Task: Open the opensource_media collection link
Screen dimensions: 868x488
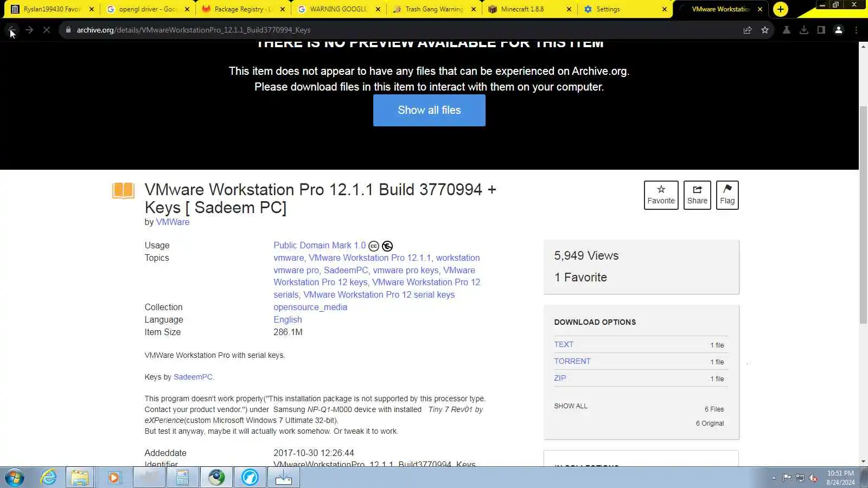Action: 310,307
